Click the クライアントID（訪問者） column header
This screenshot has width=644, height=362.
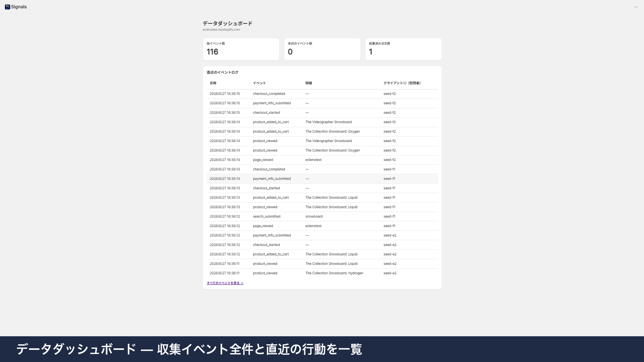(402, 83)
